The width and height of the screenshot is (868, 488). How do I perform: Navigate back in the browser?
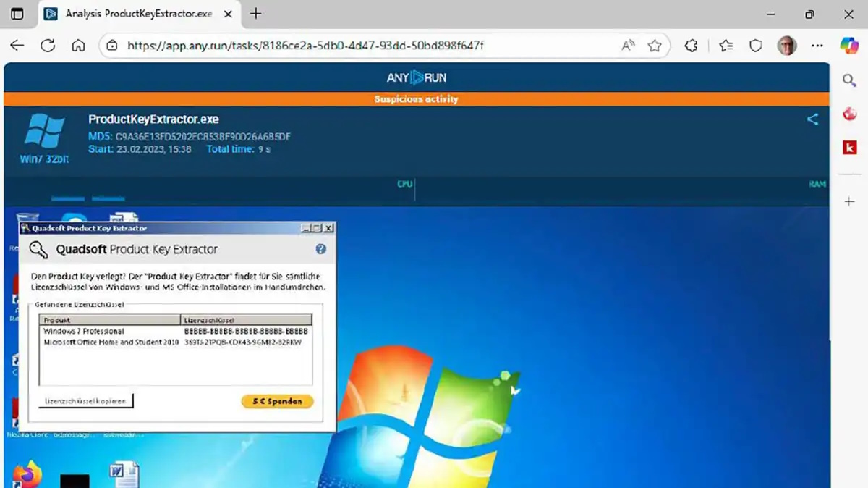(x=17, y=45)
